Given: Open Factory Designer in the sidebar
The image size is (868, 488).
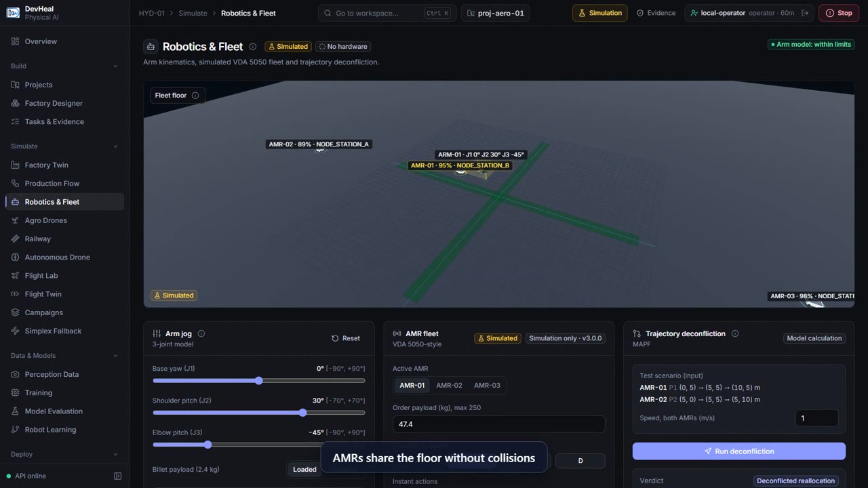Looking at the screenshot, I should click(64, 103).
